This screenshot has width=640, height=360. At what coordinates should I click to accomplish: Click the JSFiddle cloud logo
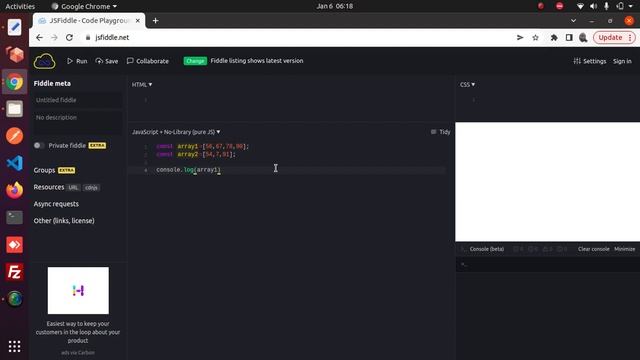[x=44, y=61]
